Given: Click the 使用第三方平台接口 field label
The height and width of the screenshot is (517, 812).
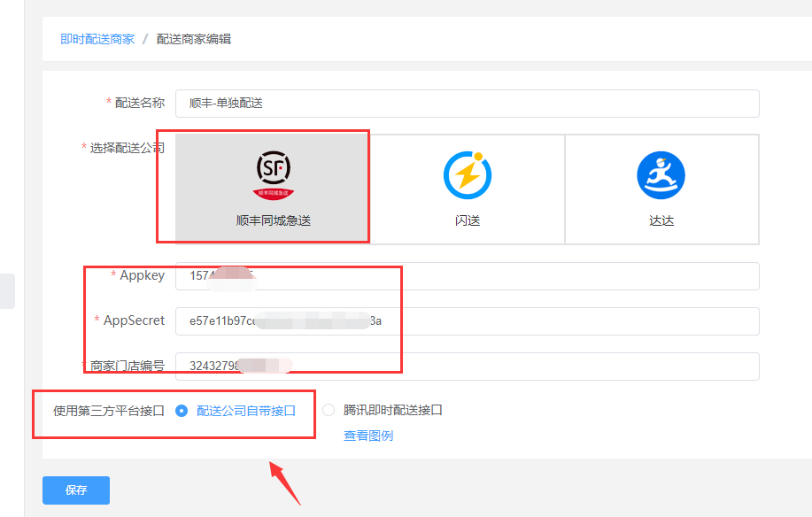Looking at the screenshot, I should pyautogui.click(x=109, y=410).
